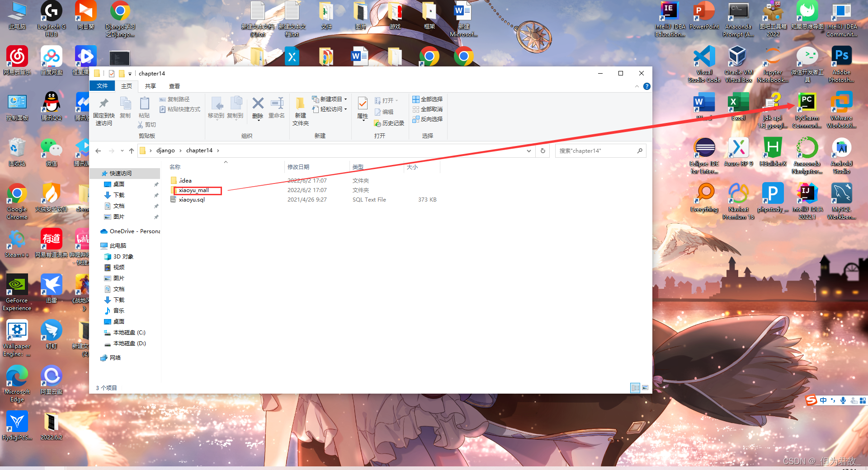Open New item (新建项目) dropdown
The height and width of the screenshot is (470, 868).
[x=330, y=99]
